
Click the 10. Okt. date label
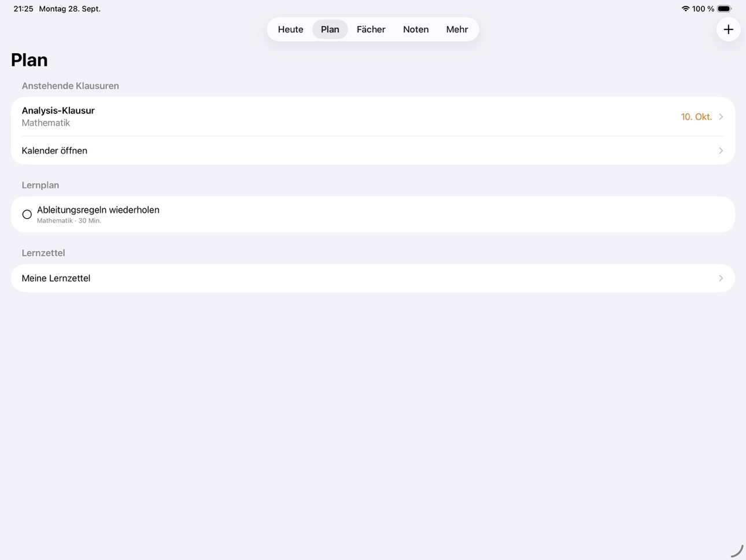click(x=696, y=117)
